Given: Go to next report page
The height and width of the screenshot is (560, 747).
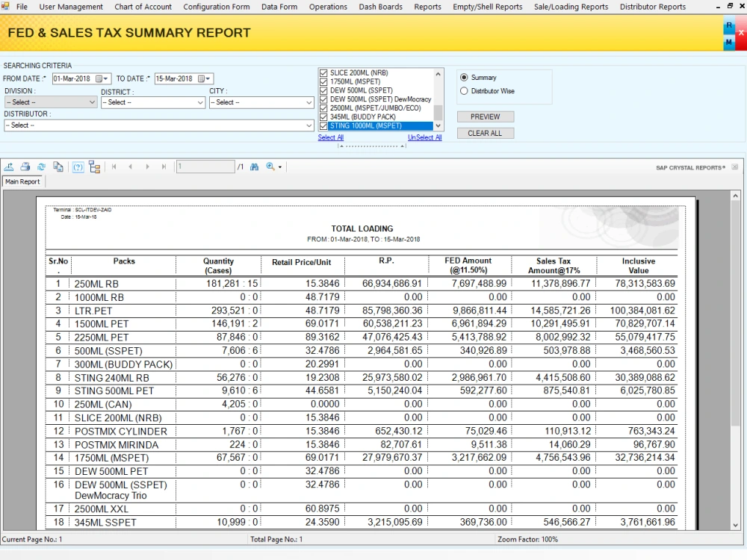Looking at the screenshot, I should (x=147, y=167).
